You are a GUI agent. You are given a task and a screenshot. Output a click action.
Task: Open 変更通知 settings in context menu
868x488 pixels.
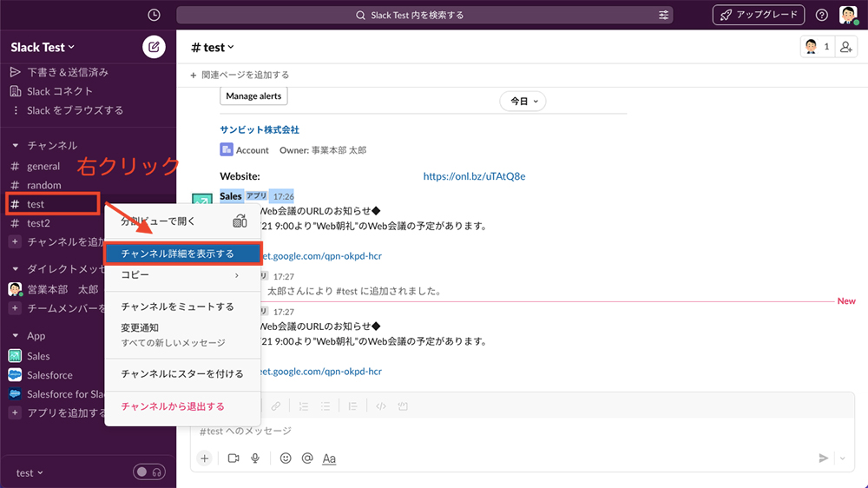182,334
